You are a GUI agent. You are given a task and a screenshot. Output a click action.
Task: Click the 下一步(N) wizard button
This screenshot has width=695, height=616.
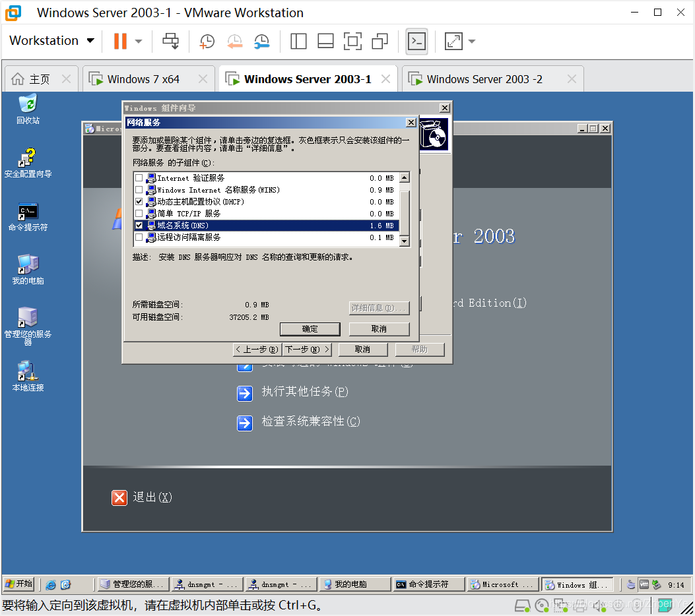click(x=307, y=350)
